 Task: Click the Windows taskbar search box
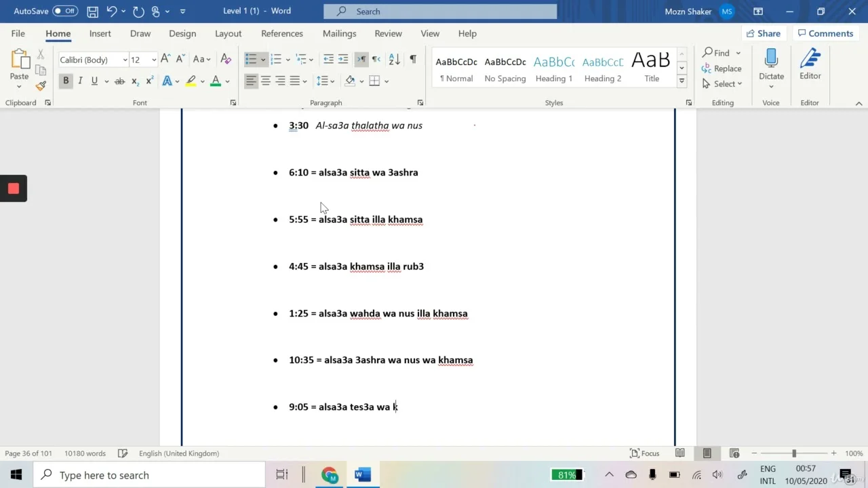click(149, 475)
